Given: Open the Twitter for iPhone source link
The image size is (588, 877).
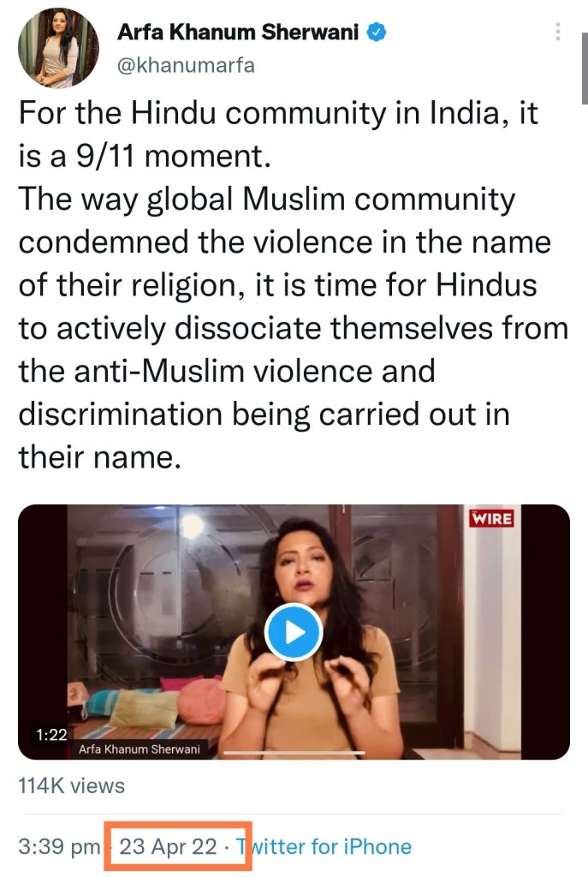Looking at the screenshot, I should (x=323, y=846).
